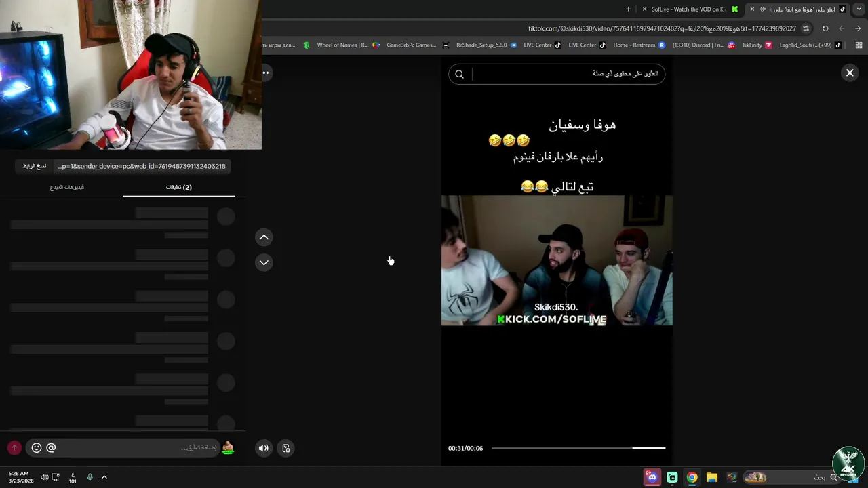
Task: Show hidden tray icons chevron
Action: click(x=104, y=477)
